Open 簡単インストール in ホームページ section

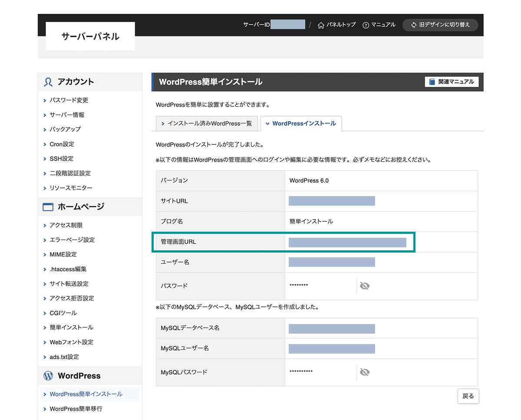72,328
